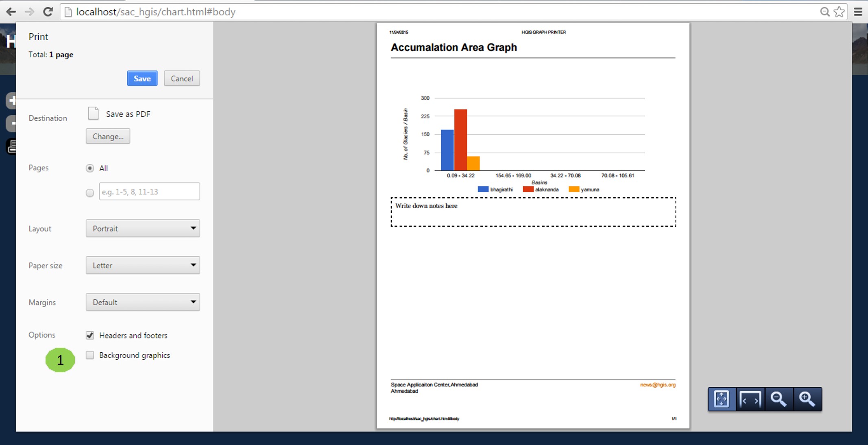Bookmark this page with the star icon

point(839,12)
